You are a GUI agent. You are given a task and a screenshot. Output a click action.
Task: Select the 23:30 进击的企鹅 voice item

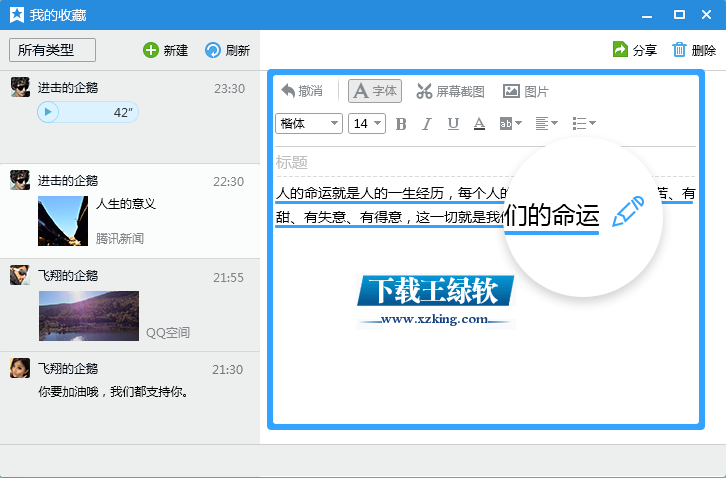point(130,117)
